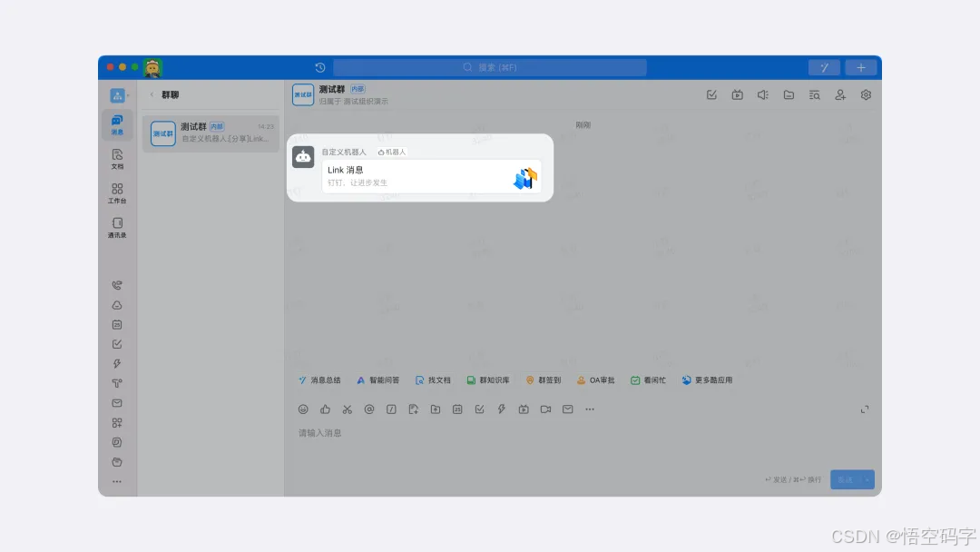Click the mail icon in input toolbar
The width and height of the screenshot is (980, 552).
567,409
